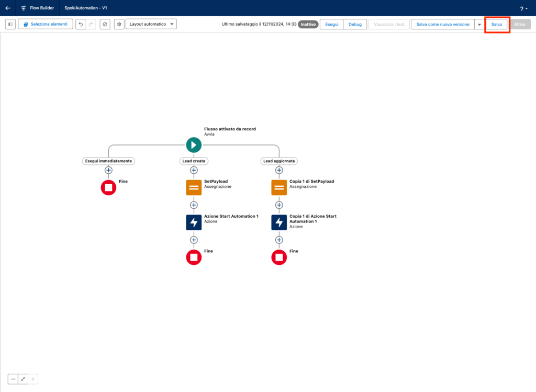Select the Azione Start Automation 1 node

pyautogui.click(x=194, y=222)
